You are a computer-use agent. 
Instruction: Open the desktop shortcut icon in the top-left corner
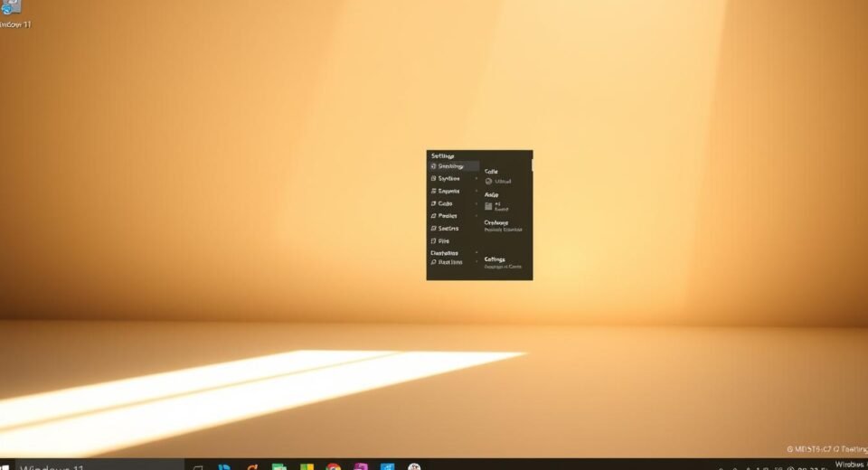[x=11, y=8]
